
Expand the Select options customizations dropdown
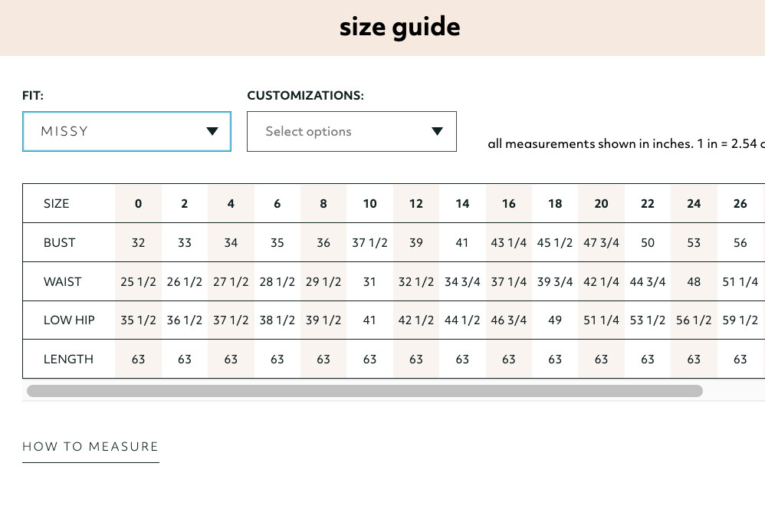pos(351,131)
